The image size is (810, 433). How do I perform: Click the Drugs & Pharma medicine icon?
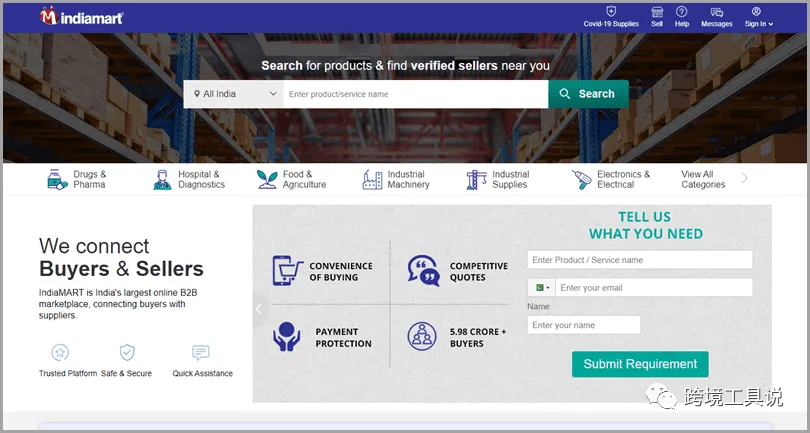pyautogui.click(x=57, y=179)
